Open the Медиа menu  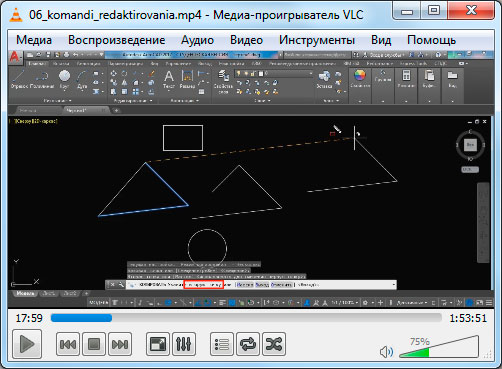pos(34,40)
